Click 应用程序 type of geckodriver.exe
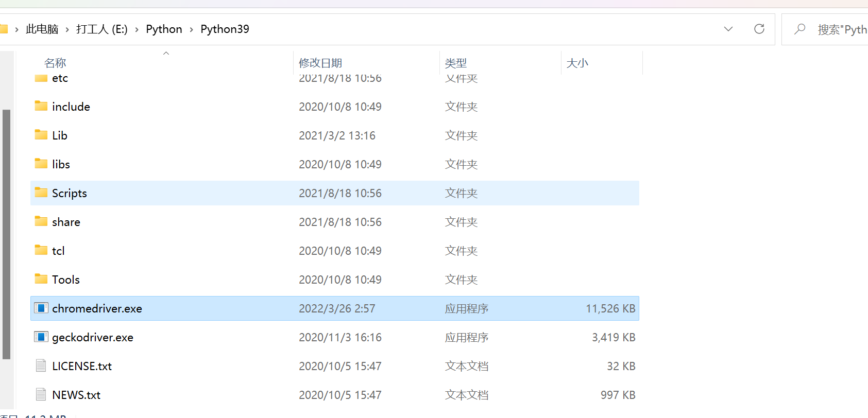 [x=467, y=337]
